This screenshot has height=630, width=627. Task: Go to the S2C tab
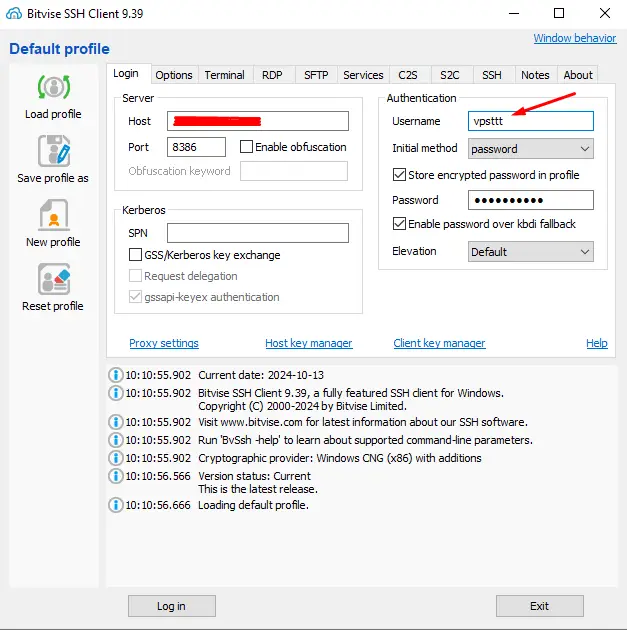pos(449,75)
